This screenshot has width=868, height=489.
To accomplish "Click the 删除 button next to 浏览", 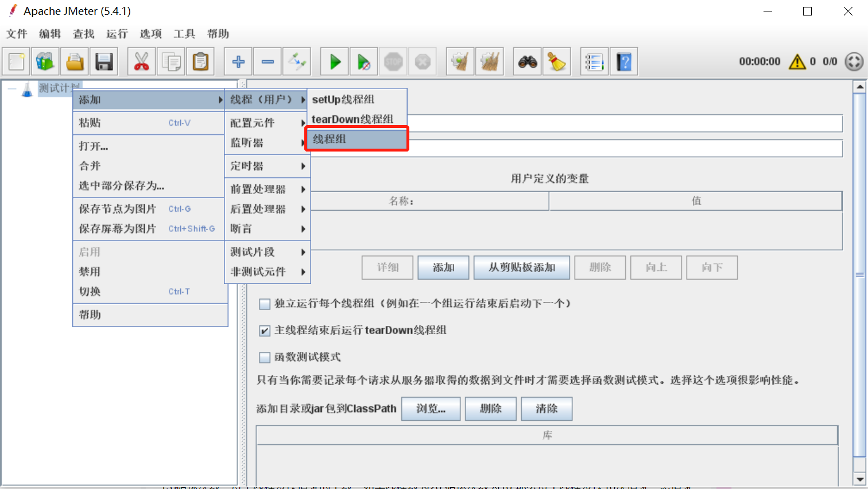I will [x=491, y=409].
